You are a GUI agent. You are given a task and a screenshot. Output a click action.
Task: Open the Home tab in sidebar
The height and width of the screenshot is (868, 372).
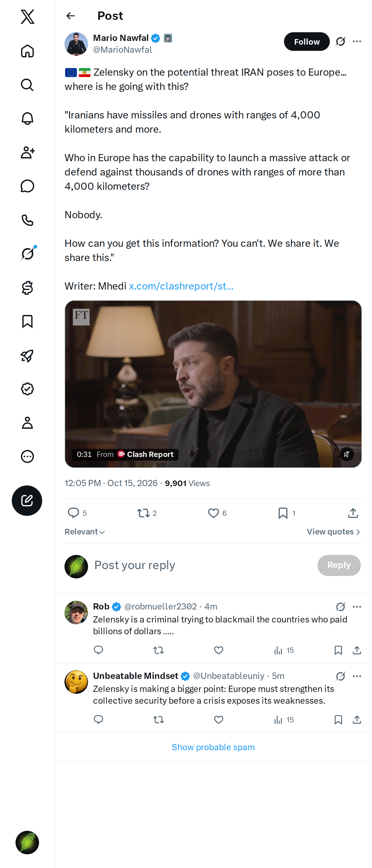pyautogui.click(x=27, y=51)
